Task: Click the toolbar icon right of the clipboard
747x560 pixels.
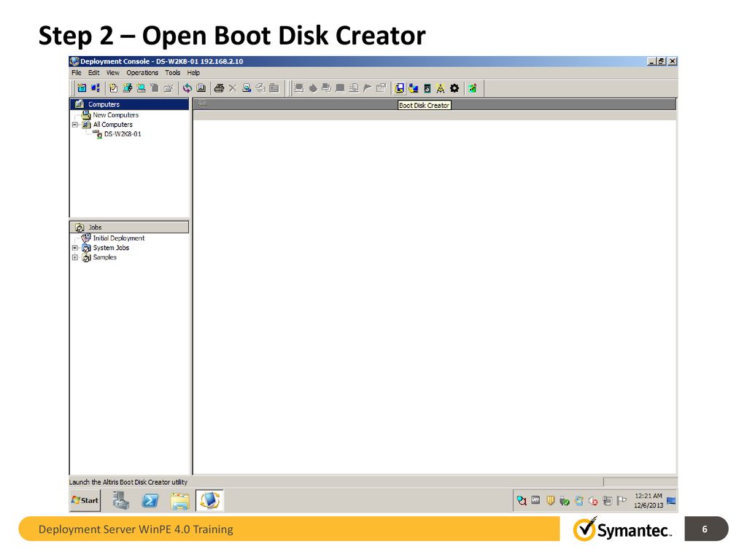Action: tap(127, 88)
